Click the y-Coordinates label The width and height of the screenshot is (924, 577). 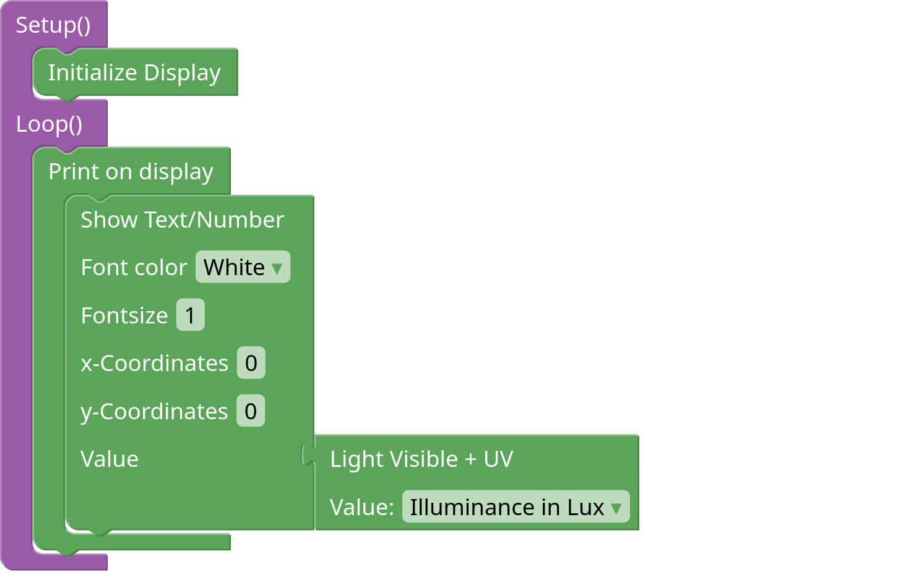coord(154,411)
